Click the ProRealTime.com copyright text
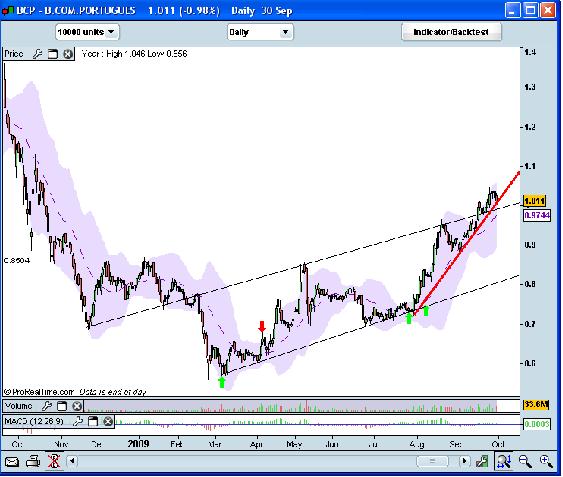This screenshot has width=563, height=477. coord(39,392)
